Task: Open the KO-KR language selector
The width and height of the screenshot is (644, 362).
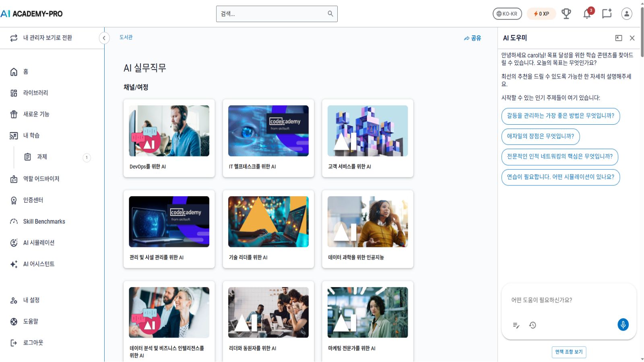Action: pos(506,13)
